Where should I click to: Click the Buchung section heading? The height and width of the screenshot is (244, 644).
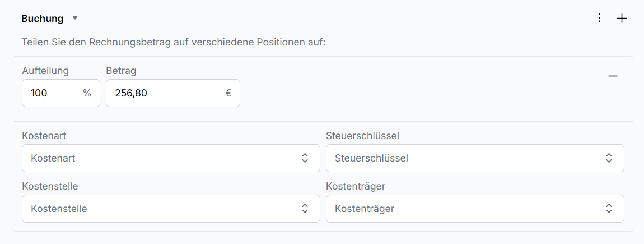43,19
